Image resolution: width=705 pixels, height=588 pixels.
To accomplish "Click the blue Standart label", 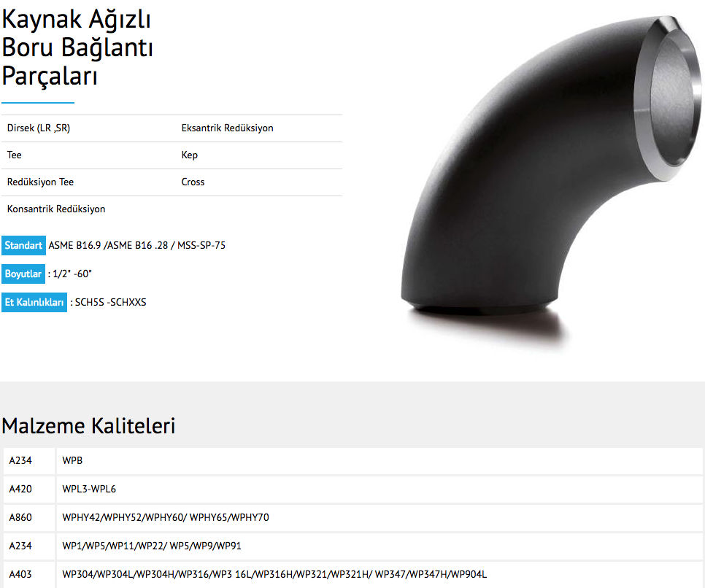I will [x=23, y=245].
